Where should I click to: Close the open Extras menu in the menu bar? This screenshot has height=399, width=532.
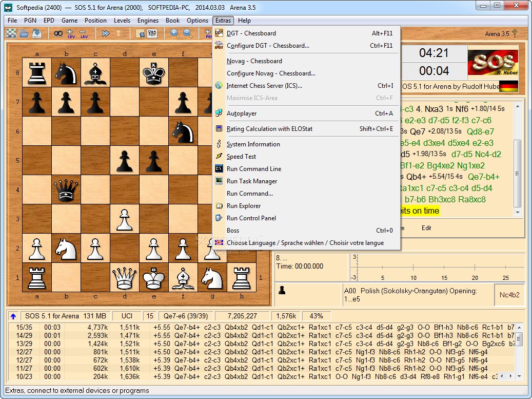223,21
